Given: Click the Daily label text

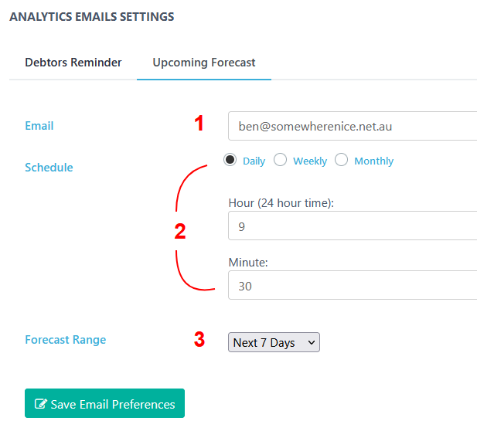Looking at the screenshot, I should 254,161.
